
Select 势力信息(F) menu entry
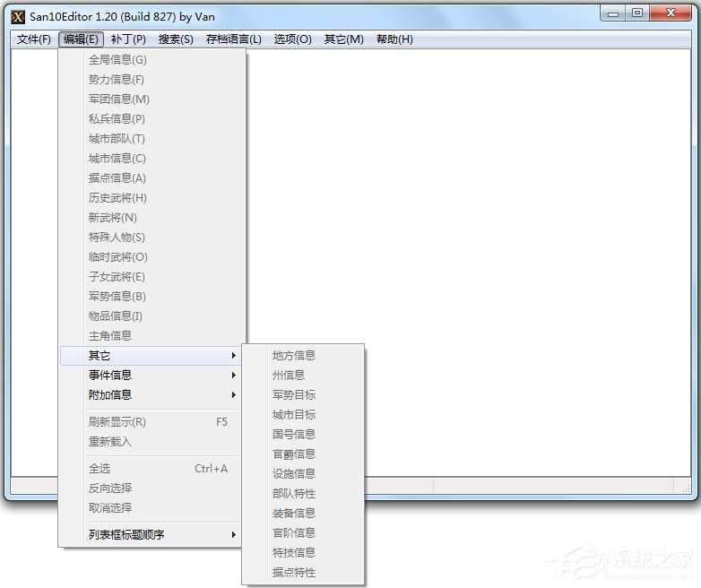(x=152, y=79)
